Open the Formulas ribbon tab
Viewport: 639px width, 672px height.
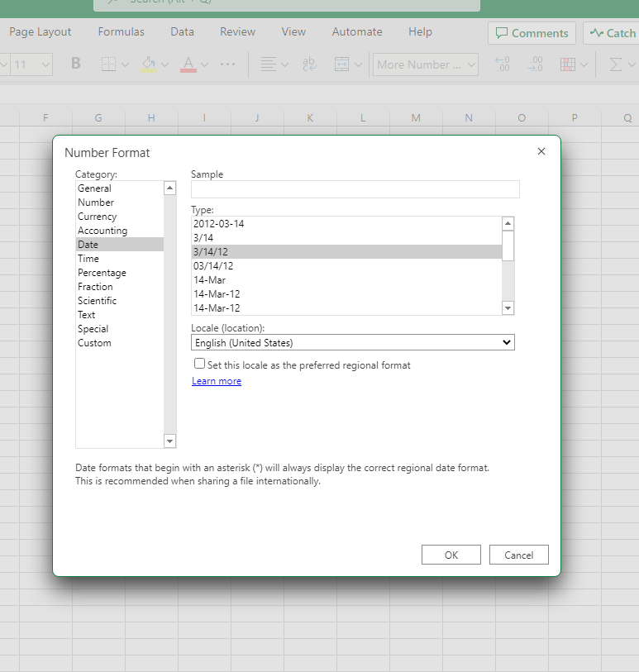pyautogui.click(x=121, y=32)
